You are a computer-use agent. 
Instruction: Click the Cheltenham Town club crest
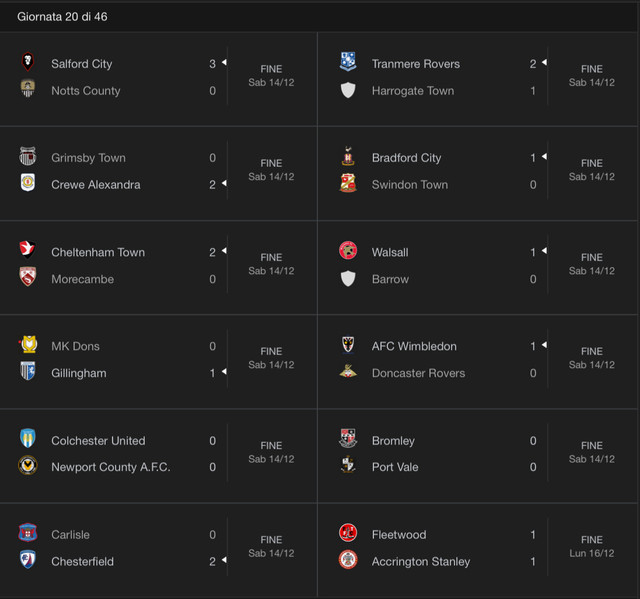click(27, 250)
